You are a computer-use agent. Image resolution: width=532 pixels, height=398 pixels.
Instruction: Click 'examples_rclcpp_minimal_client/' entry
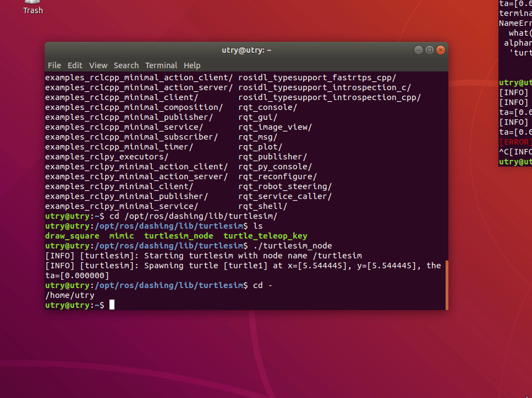click(122, 97)
